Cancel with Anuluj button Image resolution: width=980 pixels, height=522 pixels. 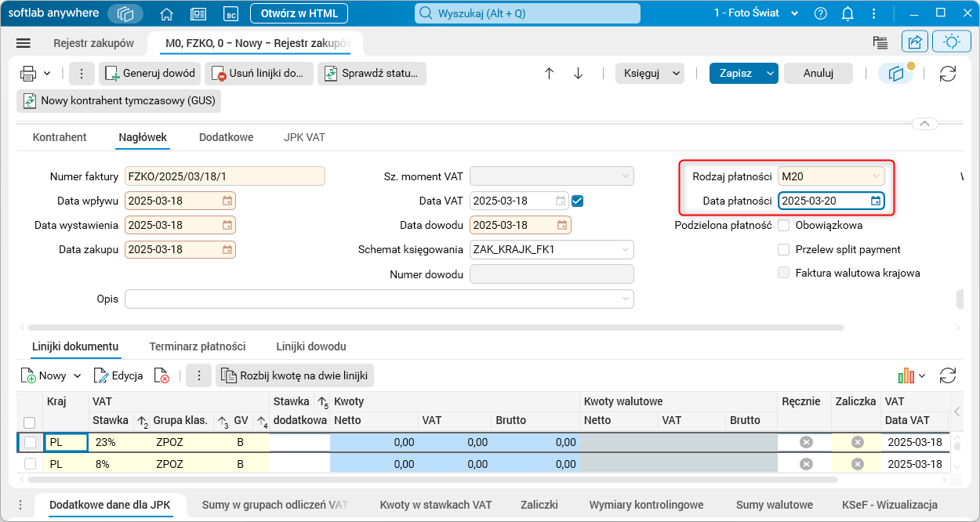click(x=818, y=73)
